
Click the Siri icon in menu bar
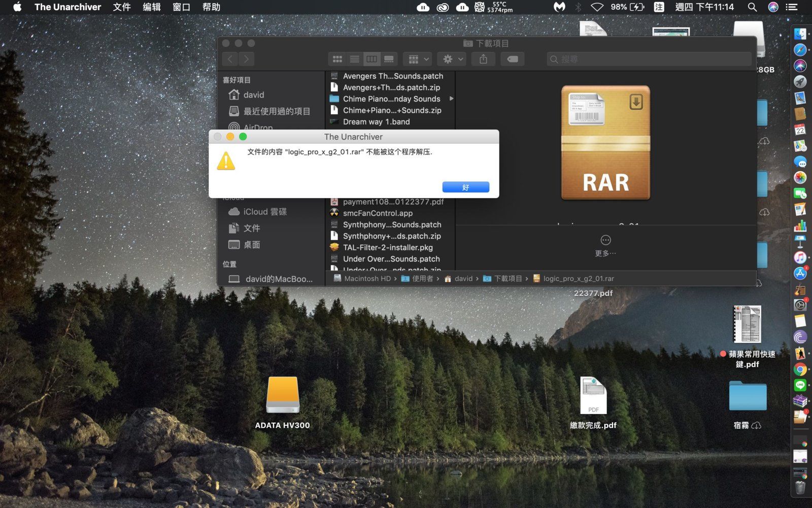pyautogui.click(x=773, y=7)
